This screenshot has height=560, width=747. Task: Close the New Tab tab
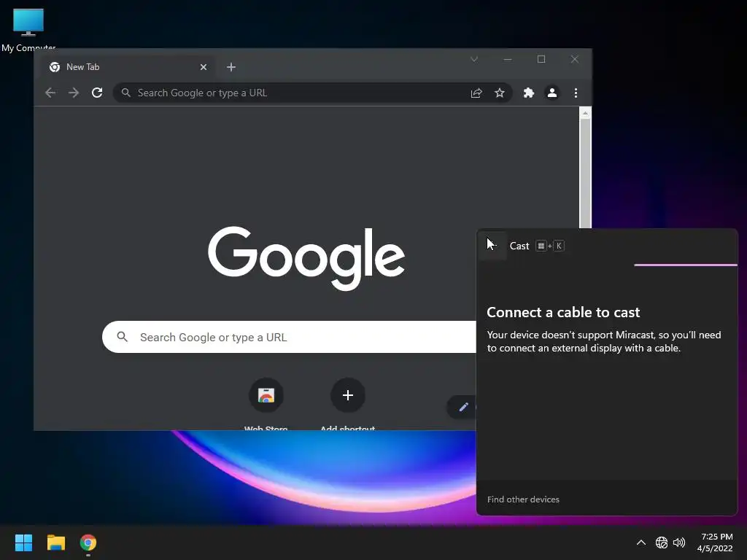pyautogui.click(x=204, y=67)
